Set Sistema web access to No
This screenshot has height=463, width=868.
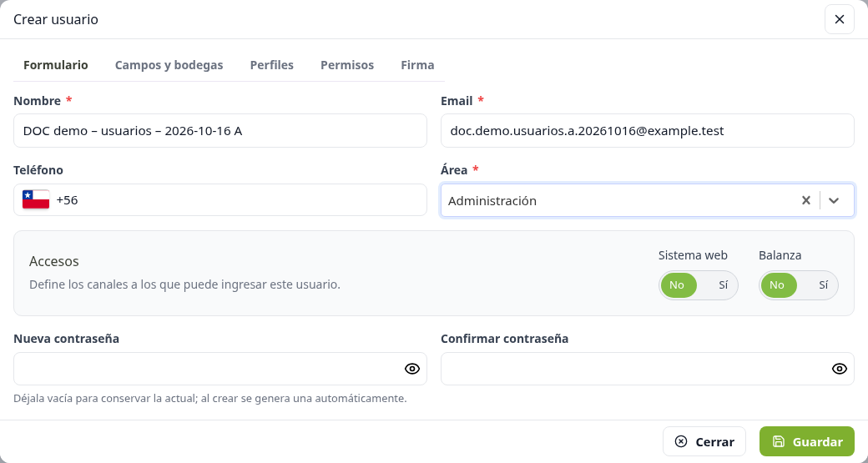click(x=679, y=285)
